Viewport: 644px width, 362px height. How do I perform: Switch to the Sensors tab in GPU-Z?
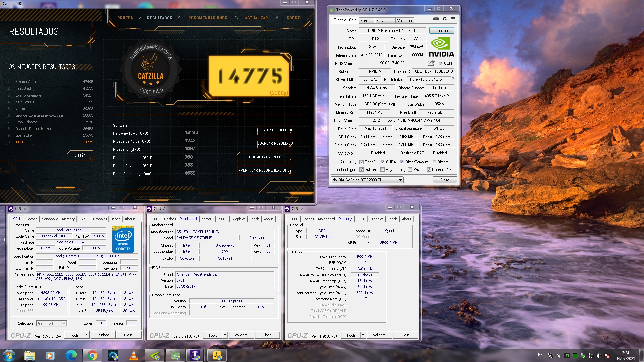pyautogui.click(x=366, y=21)
